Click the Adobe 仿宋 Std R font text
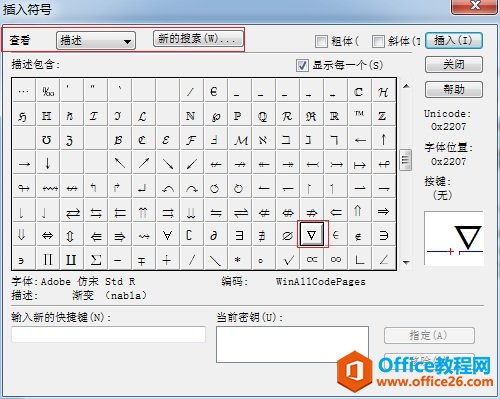Viewport: 500px width, 399px height. click(88, 282)
